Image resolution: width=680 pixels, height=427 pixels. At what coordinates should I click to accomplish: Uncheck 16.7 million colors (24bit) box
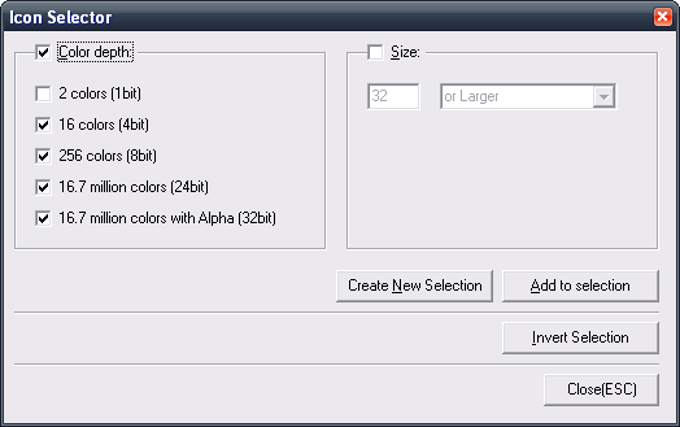click(x=43, y=187)
